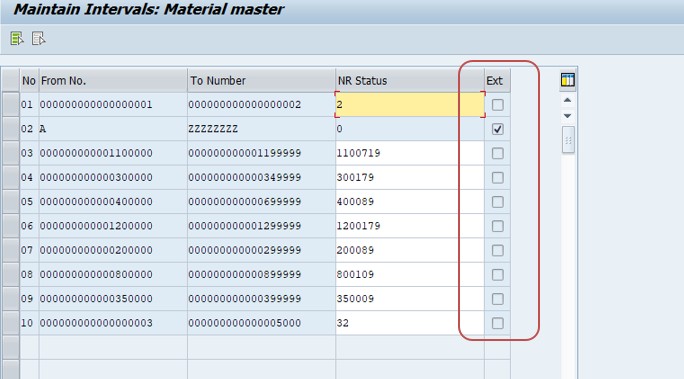Click NR Status field showing 300179
The height and width of the screenshot is (379, 684).
pos(410,178)
